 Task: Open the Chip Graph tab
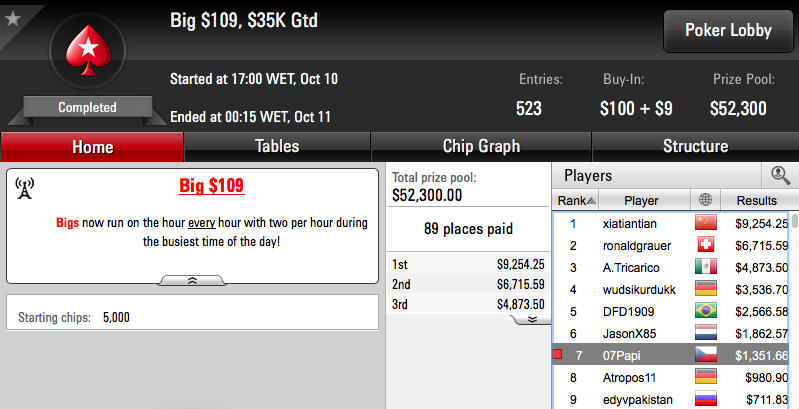481,147
